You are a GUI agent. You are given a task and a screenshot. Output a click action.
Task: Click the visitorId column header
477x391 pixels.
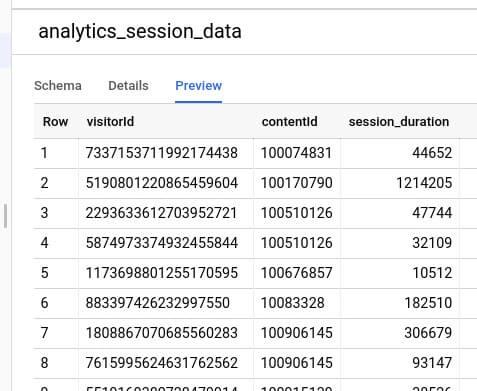pos(110,122)
